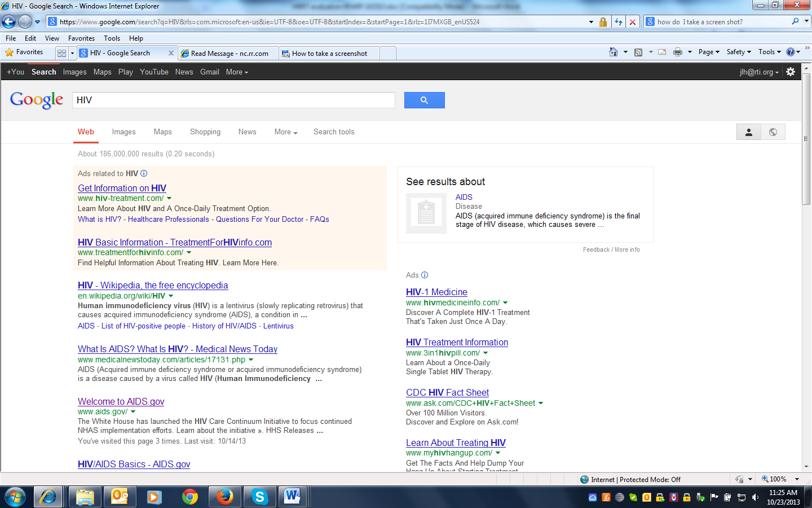Image resolution: width=812 pixels, height=508 pixels.
Task: Click the RSS feeds icon
Action: pos(638,52)
